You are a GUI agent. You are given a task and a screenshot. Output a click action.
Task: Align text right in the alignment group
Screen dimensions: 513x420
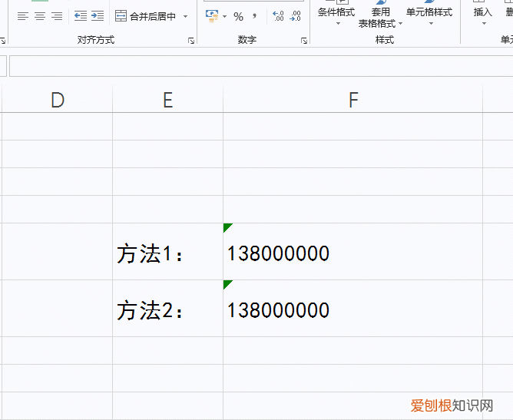57,16
